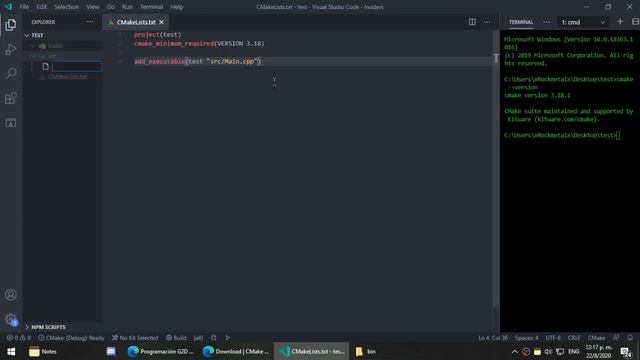Click the terminal command prompt line
The height and width of the screenshot is (360, 640).
pyautogui.click(x=562, y=135)
